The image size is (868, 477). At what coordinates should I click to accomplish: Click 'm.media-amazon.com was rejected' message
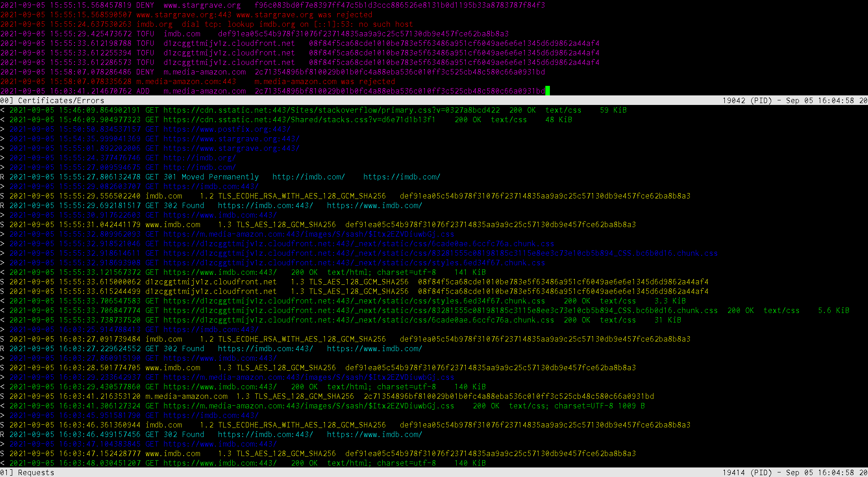(x=324, y=81)
